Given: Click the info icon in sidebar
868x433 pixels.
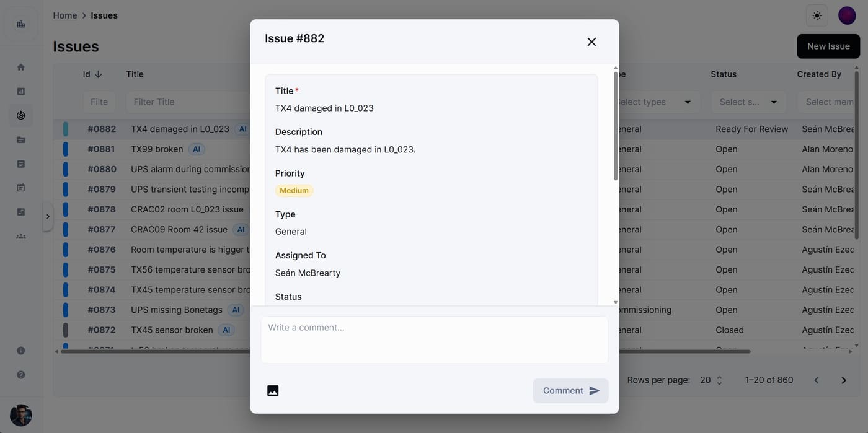Looking at the screenshot, I should point(21,351).
